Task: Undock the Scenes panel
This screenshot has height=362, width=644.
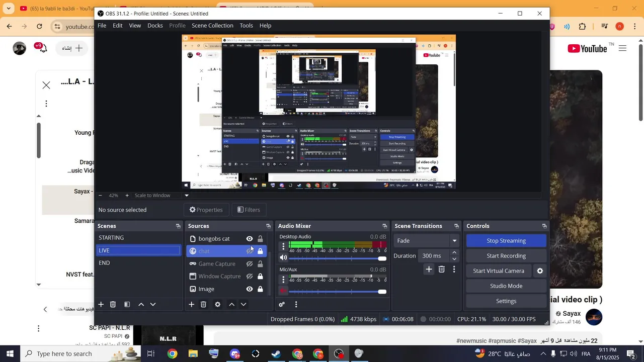Action: [178, 226]
